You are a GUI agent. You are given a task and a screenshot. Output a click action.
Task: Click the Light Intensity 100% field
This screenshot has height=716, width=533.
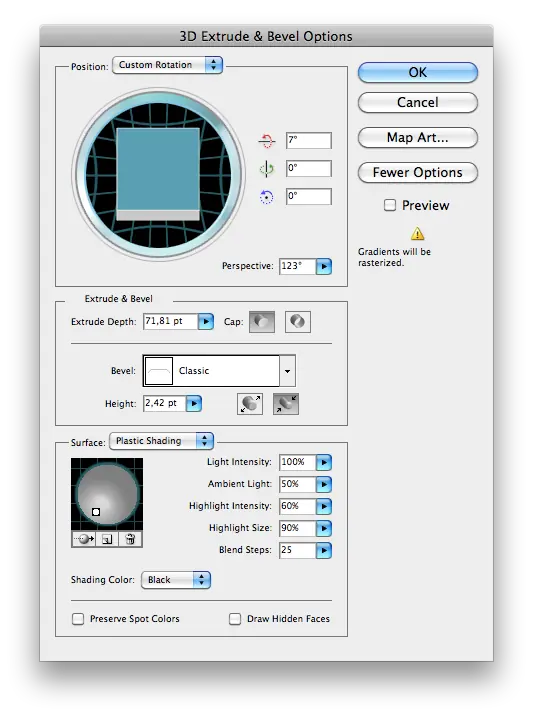(297, 462)
